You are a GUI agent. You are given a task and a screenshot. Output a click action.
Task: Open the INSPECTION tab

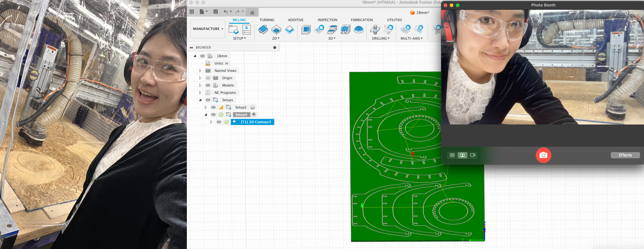(x=327, y=20)
